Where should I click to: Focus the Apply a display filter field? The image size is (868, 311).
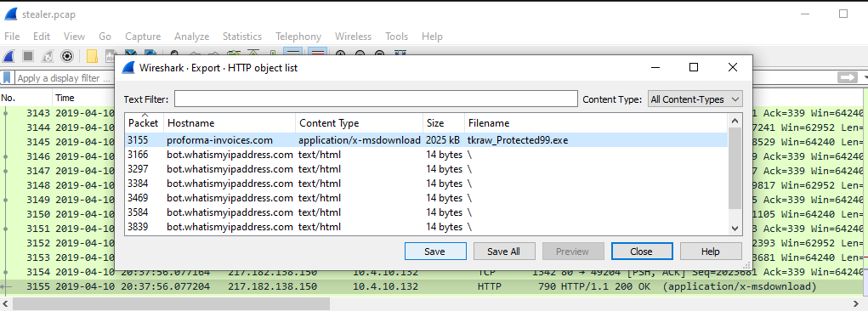point(64,78)
